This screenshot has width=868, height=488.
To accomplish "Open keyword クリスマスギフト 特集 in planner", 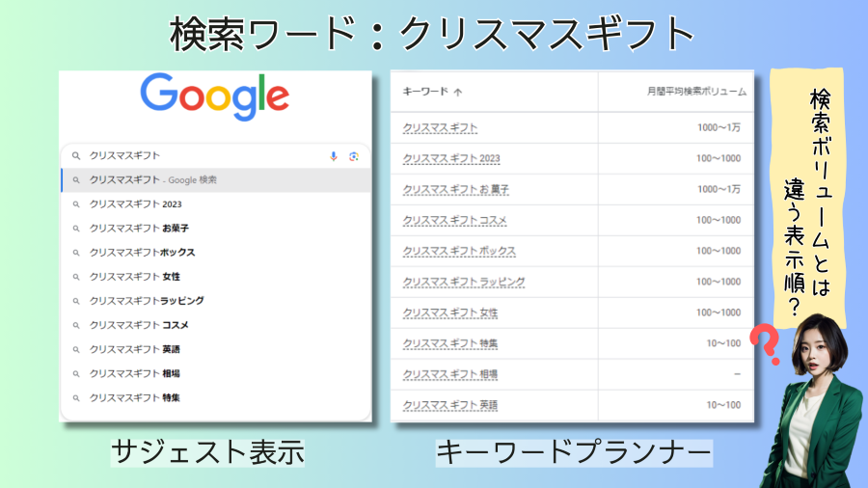I will point(450,344).
